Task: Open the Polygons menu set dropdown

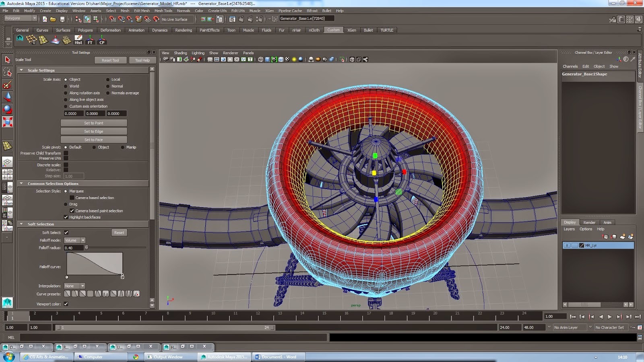Action: pyautogui.click(x=21, y=19)
